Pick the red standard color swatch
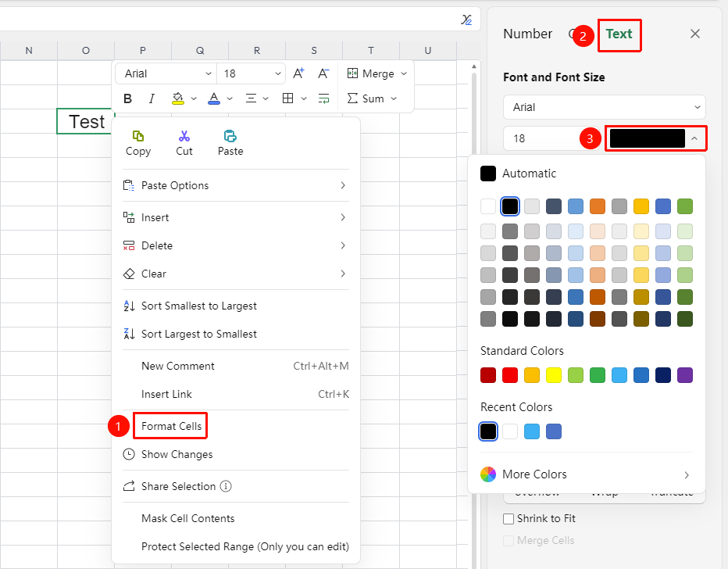 tap(510, 375)
